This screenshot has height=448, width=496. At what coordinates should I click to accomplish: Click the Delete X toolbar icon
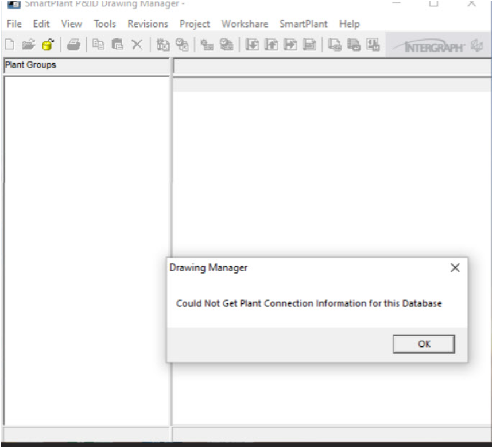(x=137, y=45)
